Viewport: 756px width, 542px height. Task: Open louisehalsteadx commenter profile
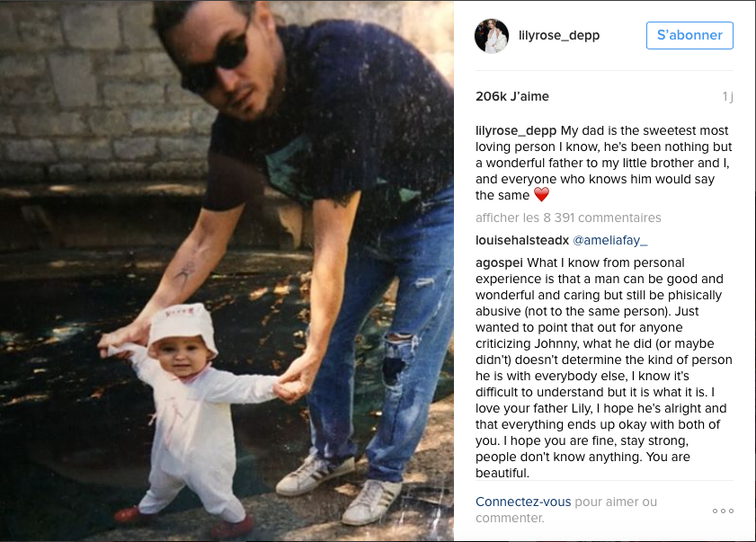(522, 240)
